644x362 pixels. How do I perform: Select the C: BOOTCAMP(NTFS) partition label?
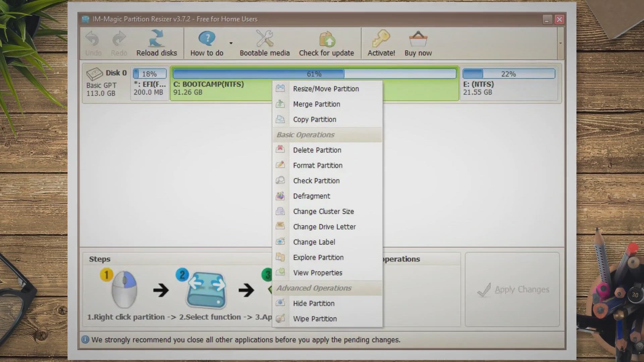tap(208, 84)
